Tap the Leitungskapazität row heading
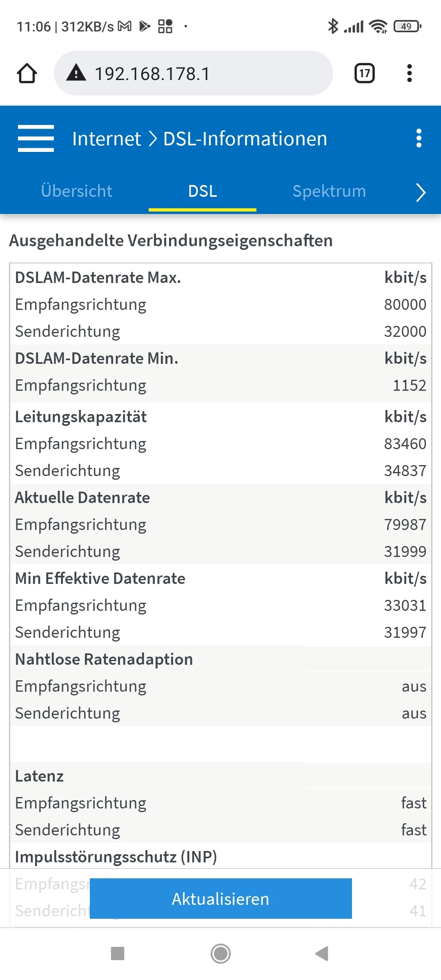 click(x=81, y=417)
